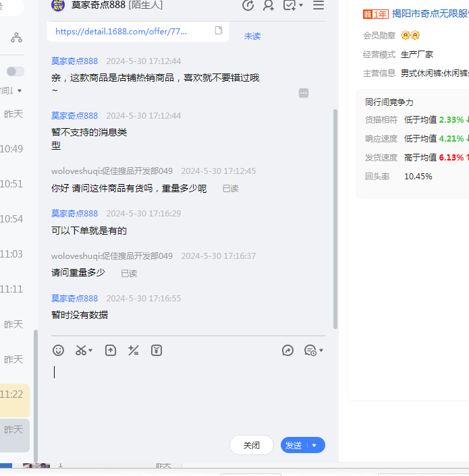This screenshot has width=469, height=476.
Task: Open the hamburger menu at top
Action: [319, 5]
